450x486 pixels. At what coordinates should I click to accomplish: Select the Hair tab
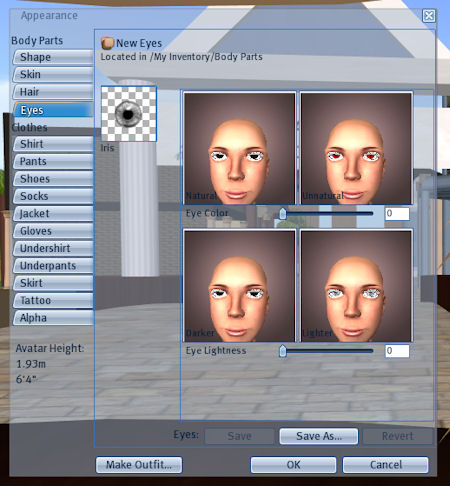click(53, 92)
